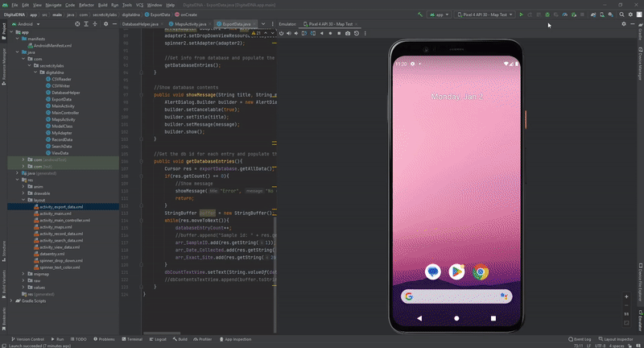
Task: Click the Google search bar on the emulator
Action: coord(456,296)
